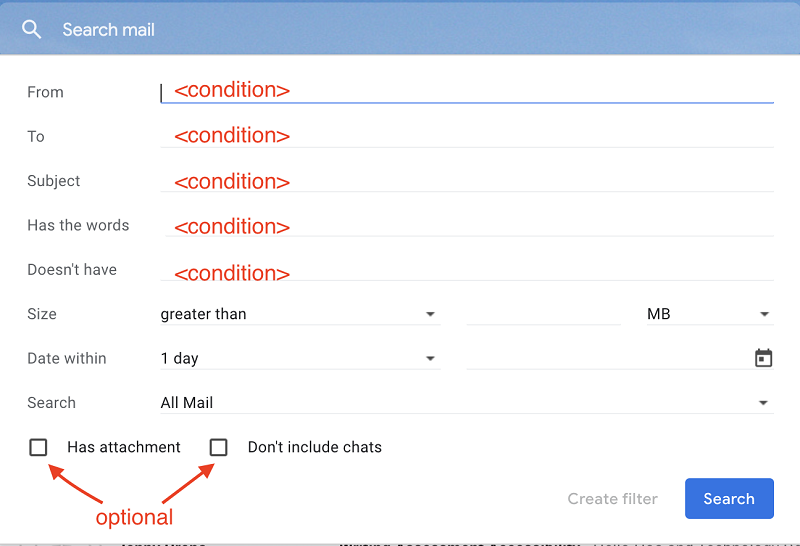Screen dimensions: 800x546
Task: Click the blue Search button
Action: [x=729, y=499]
